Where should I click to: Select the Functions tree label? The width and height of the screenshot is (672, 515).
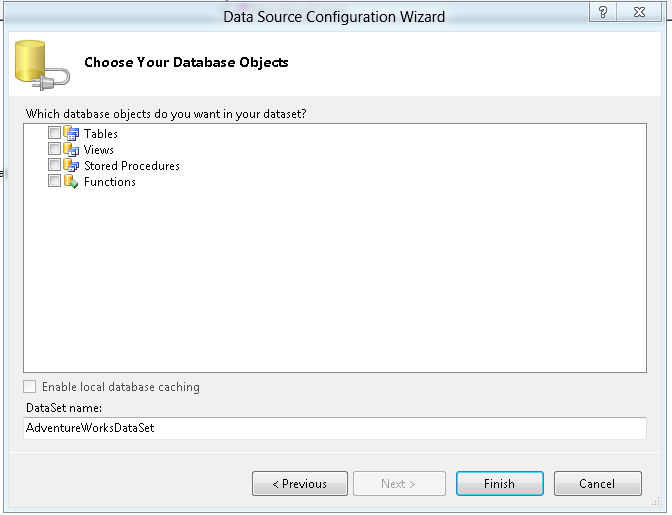point(110,182)
